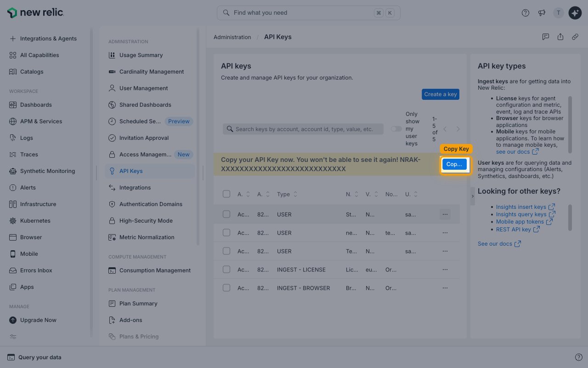Toggle Only show my user keys
This screenshot has height=368, width=588.
(396, 129)
